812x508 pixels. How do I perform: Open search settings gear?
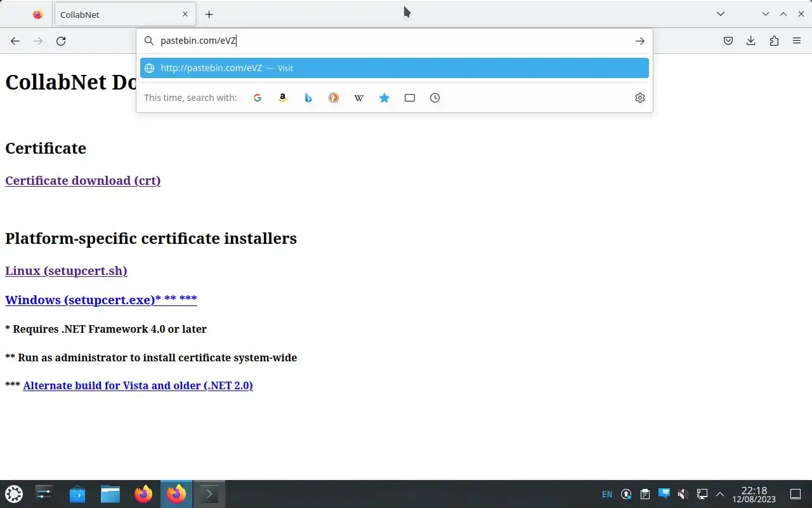640,98
